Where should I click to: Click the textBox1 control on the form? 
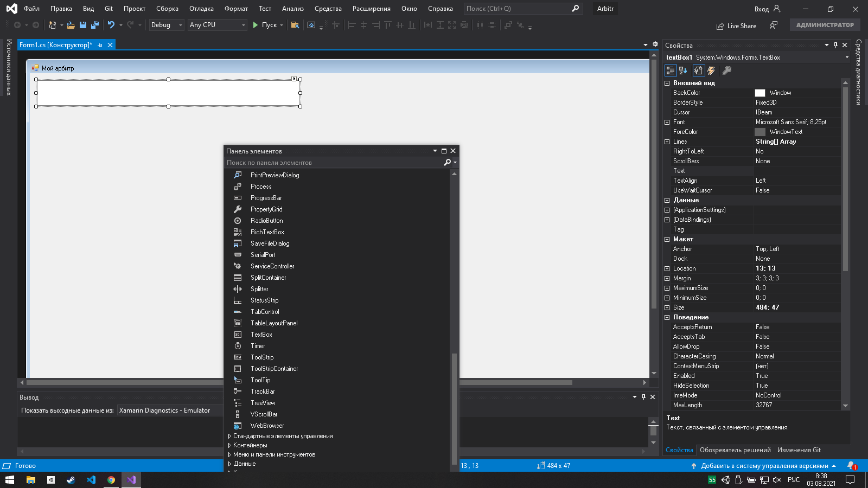168,93
